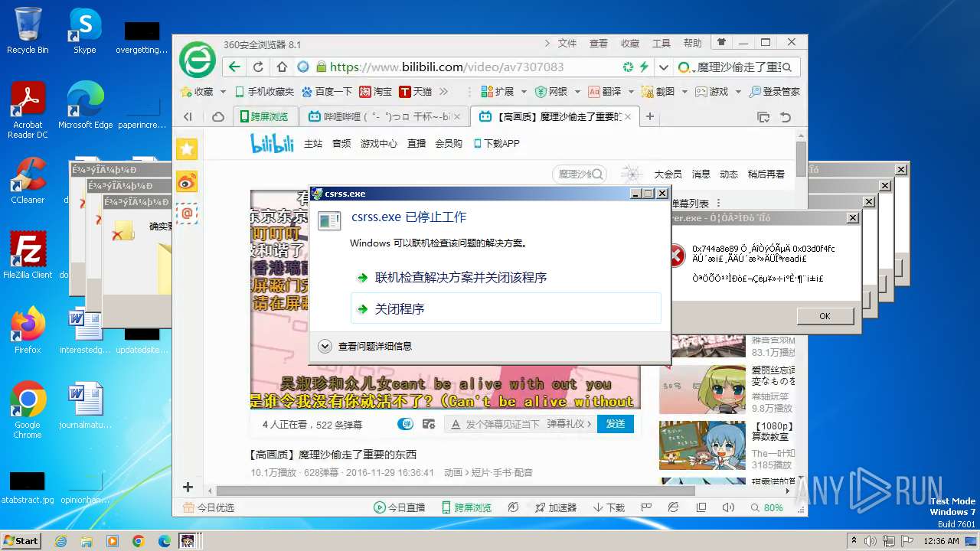Reload the bilibili page
Screen dimensions: 980x551
[258, 67]
